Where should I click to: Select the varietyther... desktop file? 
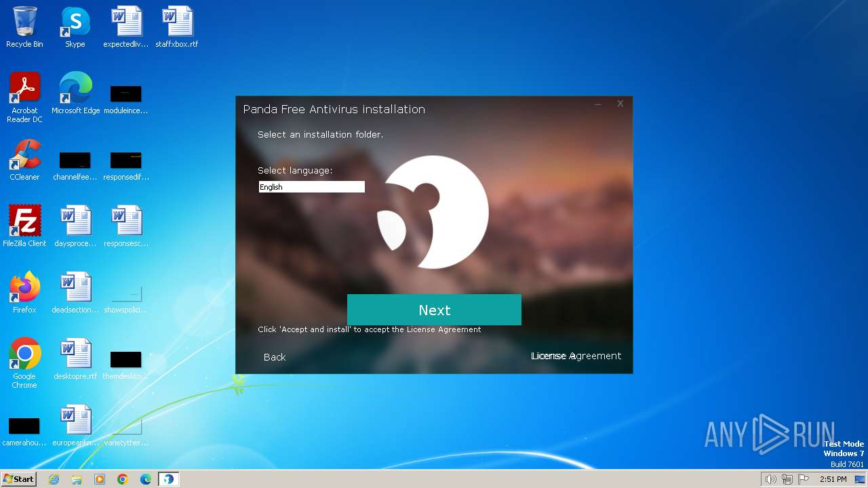tap(126, 431)
